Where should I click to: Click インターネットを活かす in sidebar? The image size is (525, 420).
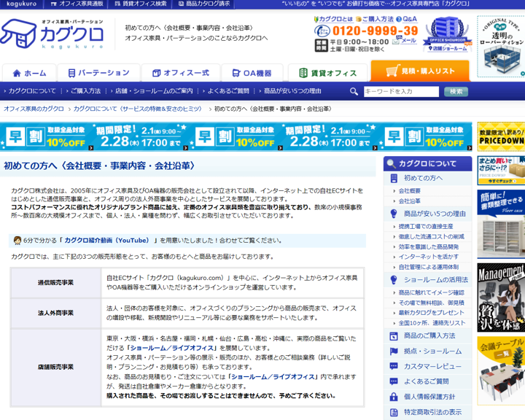click(429, 257)
